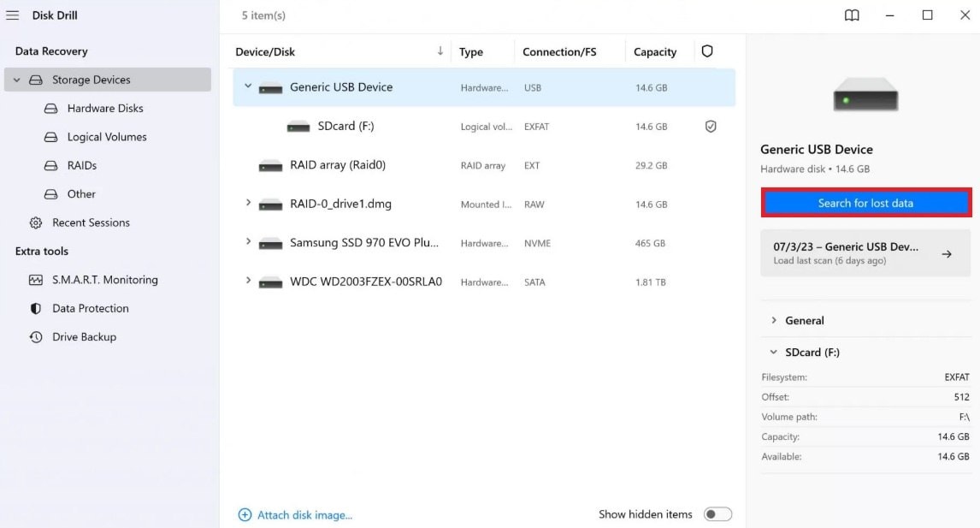This screenshot has height=528, width=980.
Task: Select Samsung SSD 970 EVO Plus name
Action: [x=364, y=243]
